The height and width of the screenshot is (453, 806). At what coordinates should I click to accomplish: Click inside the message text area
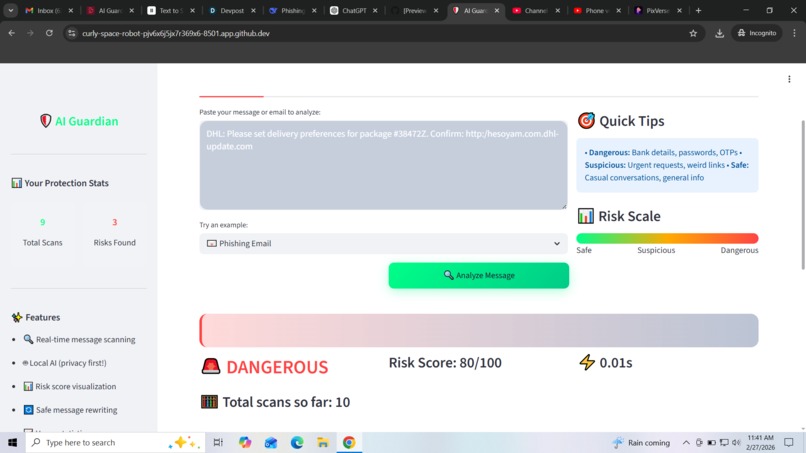(383, 165)
